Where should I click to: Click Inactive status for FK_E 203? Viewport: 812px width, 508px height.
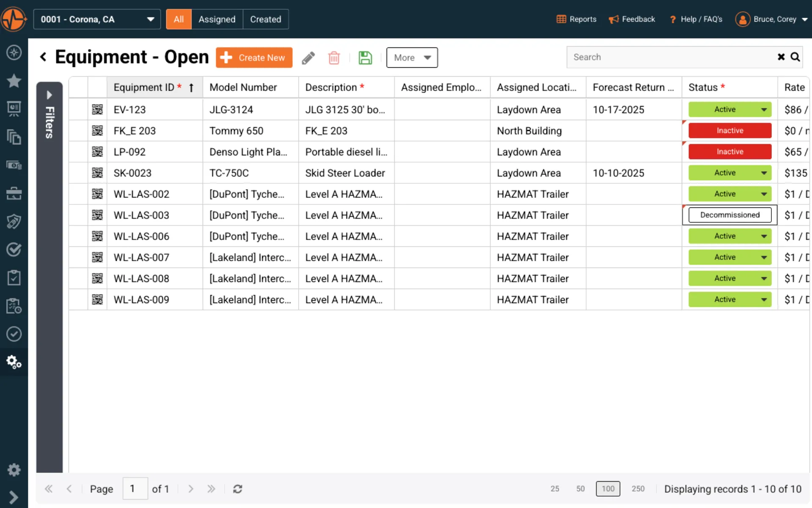[x=730, y=130]
